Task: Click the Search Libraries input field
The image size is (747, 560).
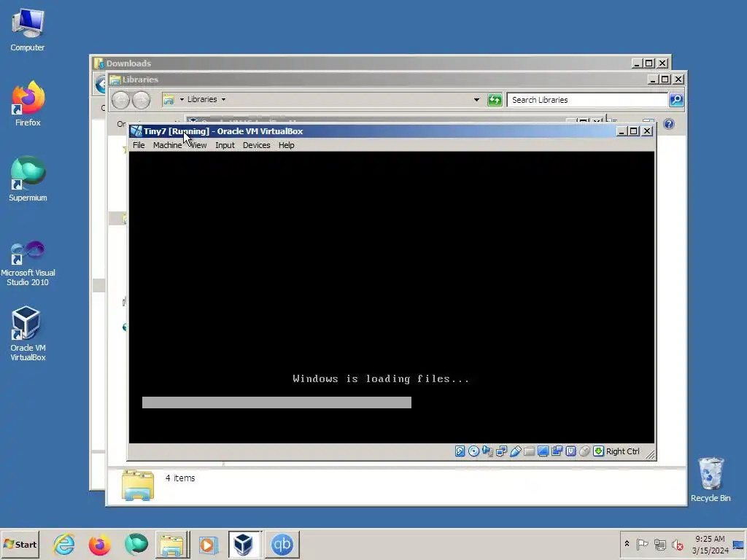Action: click(x=587, y=100)
